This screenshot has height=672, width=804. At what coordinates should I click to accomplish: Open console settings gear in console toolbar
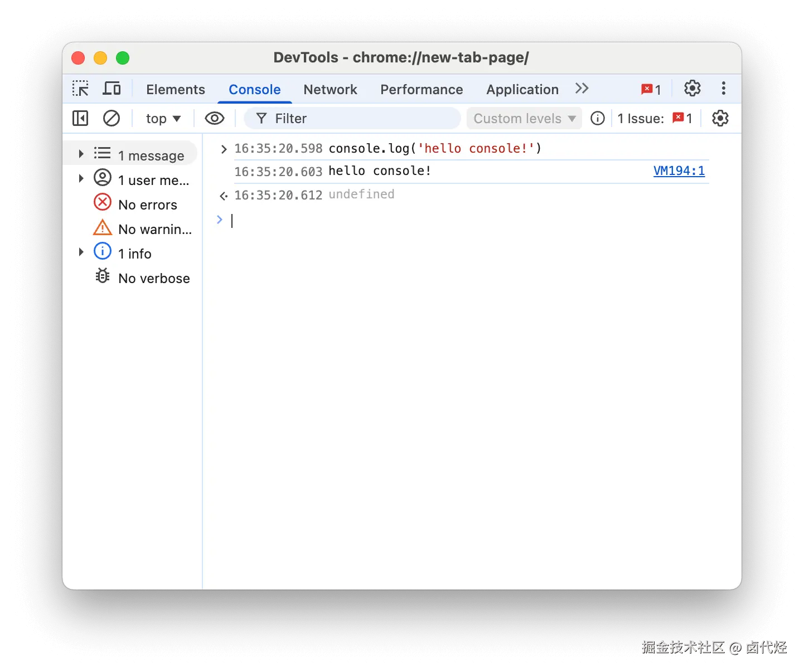point(720,118)
